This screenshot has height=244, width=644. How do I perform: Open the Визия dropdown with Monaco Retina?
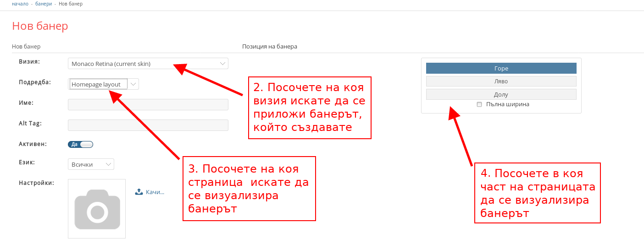point(148,64)
